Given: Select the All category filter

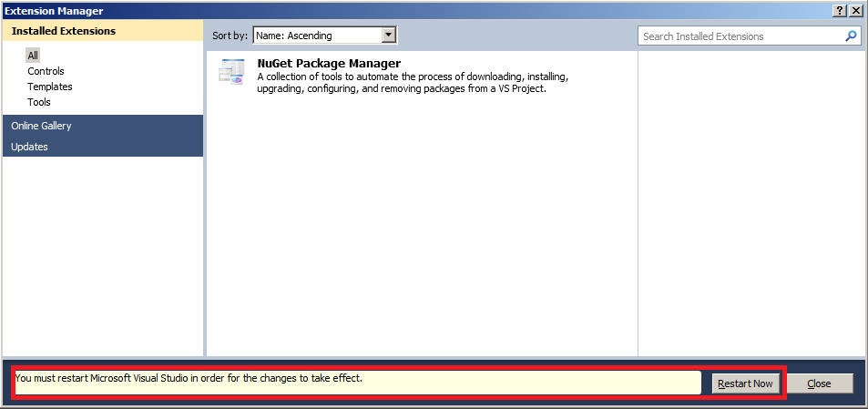Looking at the screenshot, I should 33,56.
